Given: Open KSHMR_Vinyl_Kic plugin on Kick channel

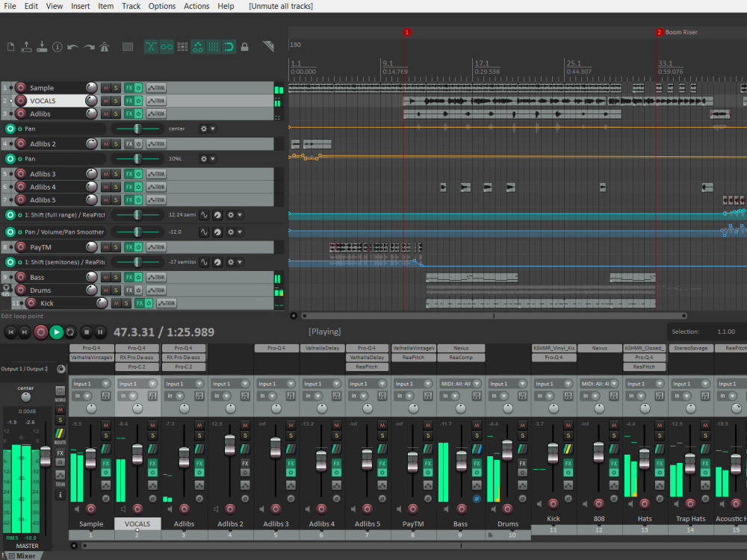Looking at the screenshot, I should click(554, 348).
